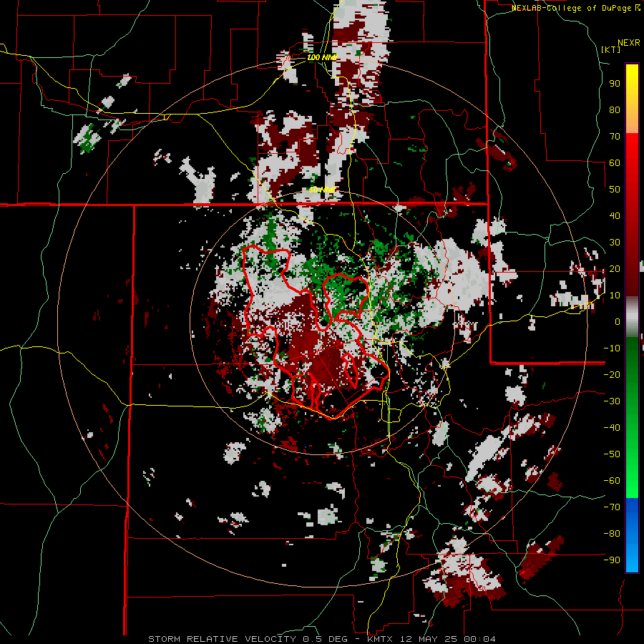Viewport: 644px width, 644px height.
Task: Click the STORM RELATIVE VELOCITY title text
Action: (221, 639)
